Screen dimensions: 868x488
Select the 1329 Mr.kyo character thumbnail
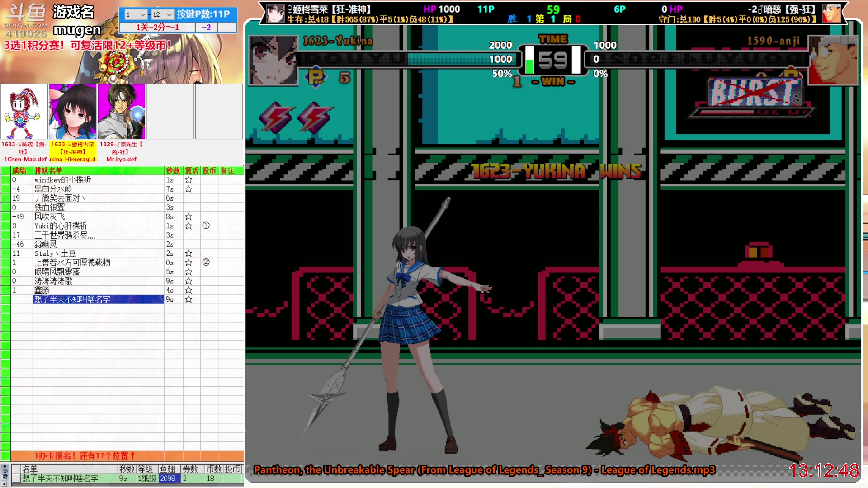[x=122, y=112]
